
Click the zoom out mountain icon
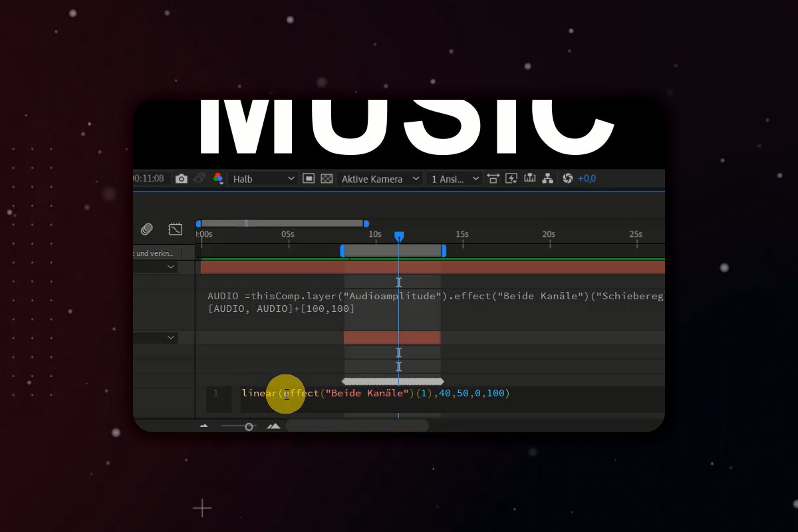click(203, 426)
